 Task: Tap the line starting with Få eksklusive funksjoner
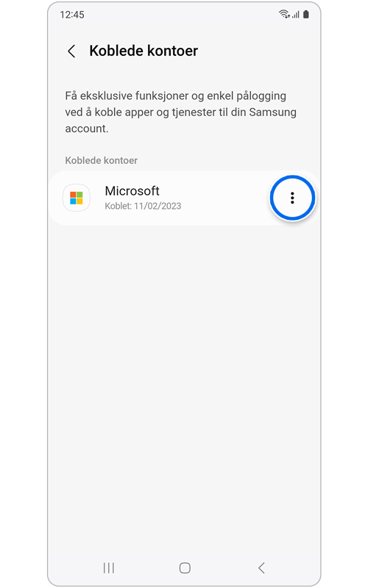(x=175, y=96)
